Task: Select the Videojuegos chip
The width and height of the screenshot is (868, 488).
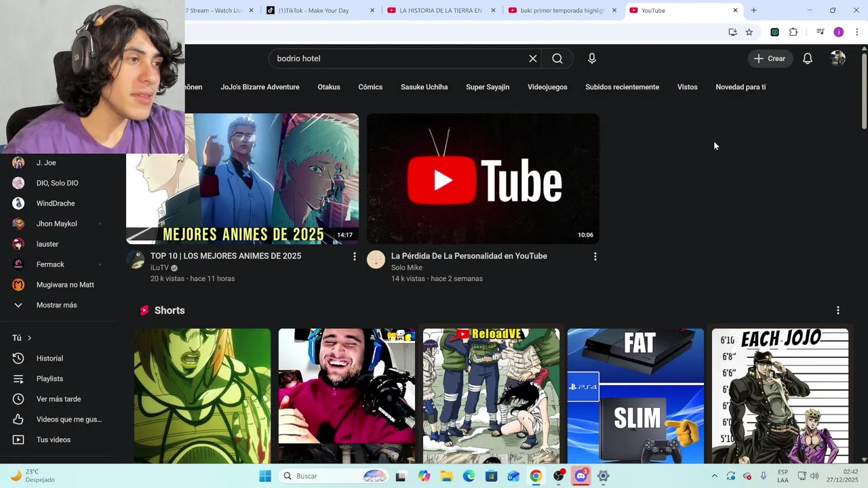Action: coord(547,87)
